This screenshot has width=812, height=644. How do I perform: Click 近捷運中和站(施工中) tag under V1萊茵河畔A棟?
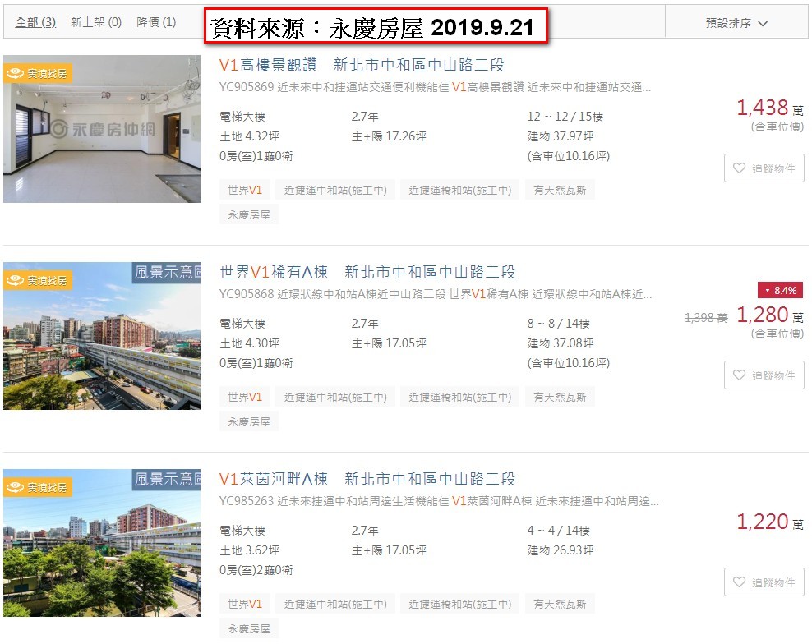pyautogui.click(x=335, y=604)
